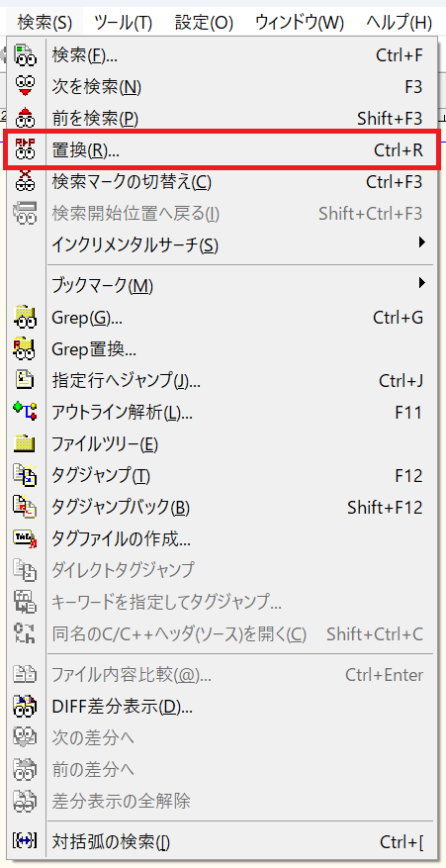Expand the インクリメンタルサーチ submenu arrow

(x=422, y=241)
